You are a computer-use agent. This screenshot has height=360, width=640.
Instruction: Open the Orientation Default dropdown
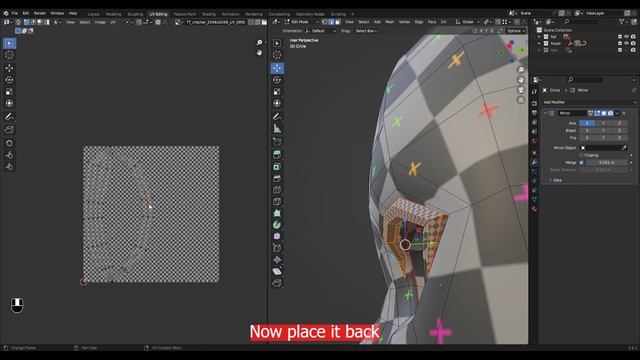tap(321, 31)
